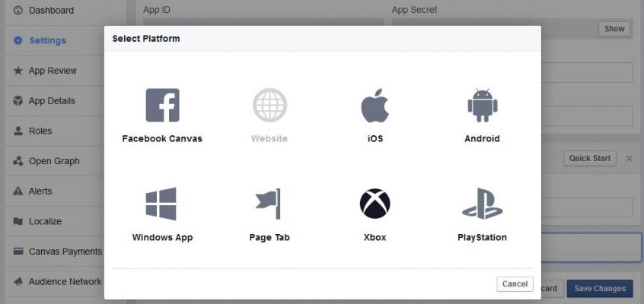Click the Xbox label
The image size is (644, 304).
pyautogui.click(x=375, y=238)
